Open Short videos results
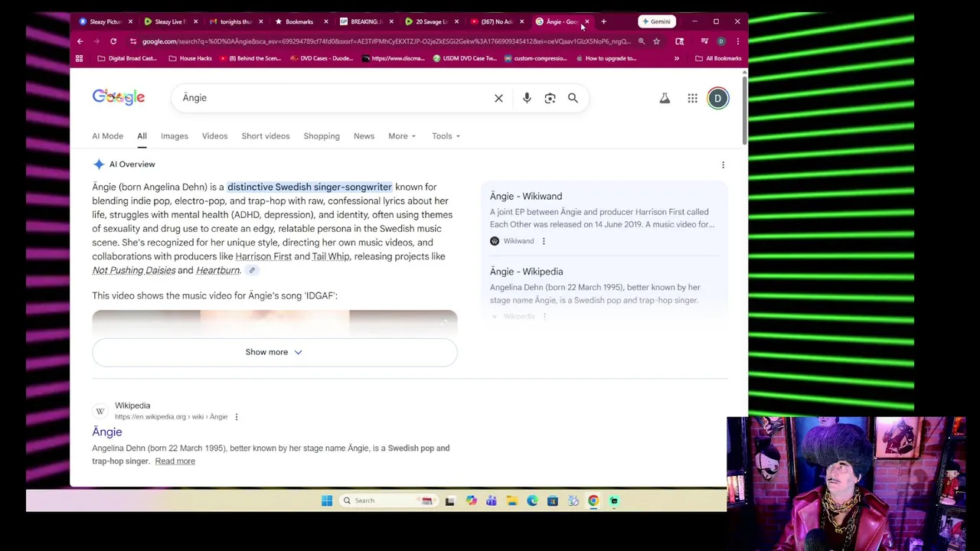Screen dimensions: 980x551 [266, 136]
